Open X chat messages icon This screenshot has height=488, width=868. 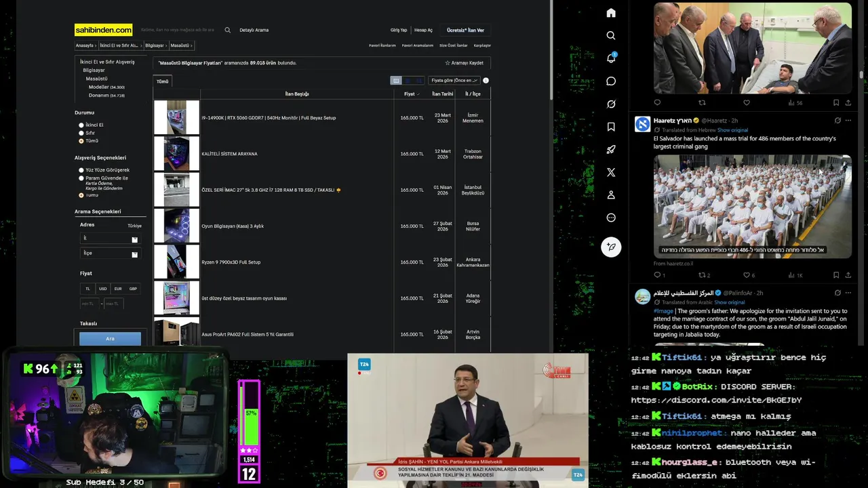click(611, 81)
